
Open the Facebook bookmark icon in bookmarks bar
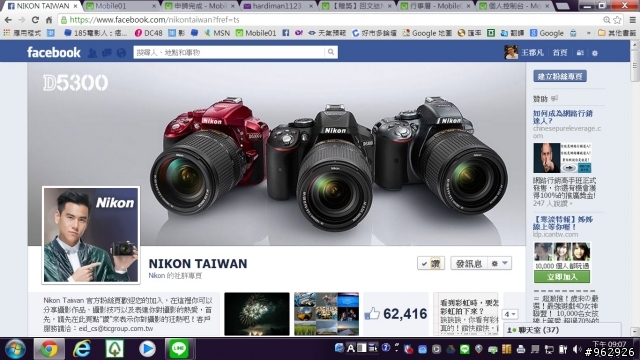[286, 33]
